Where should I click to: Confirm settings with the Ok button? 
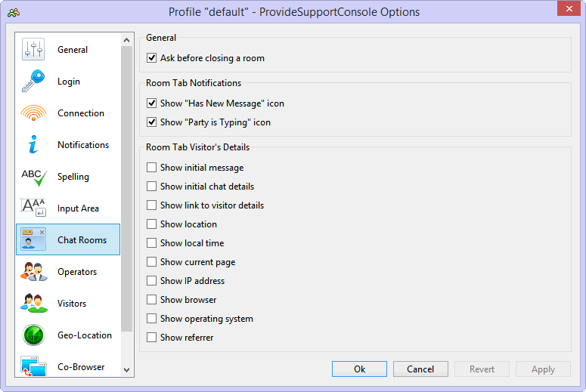tap(359, 369)
